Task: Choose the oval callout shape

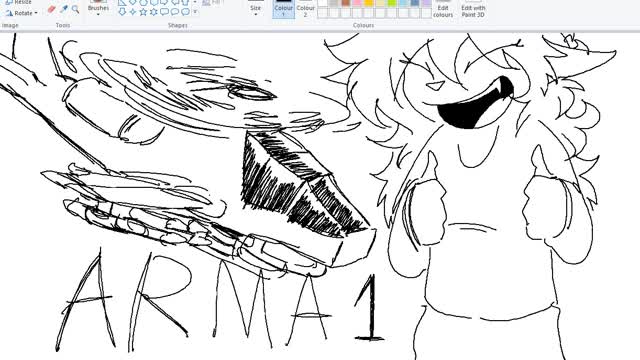Action: pos(175,11)
